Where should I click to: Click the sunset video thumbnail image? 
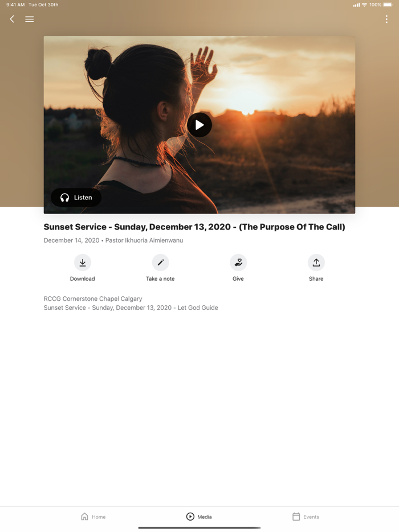[x=199, y=125]
